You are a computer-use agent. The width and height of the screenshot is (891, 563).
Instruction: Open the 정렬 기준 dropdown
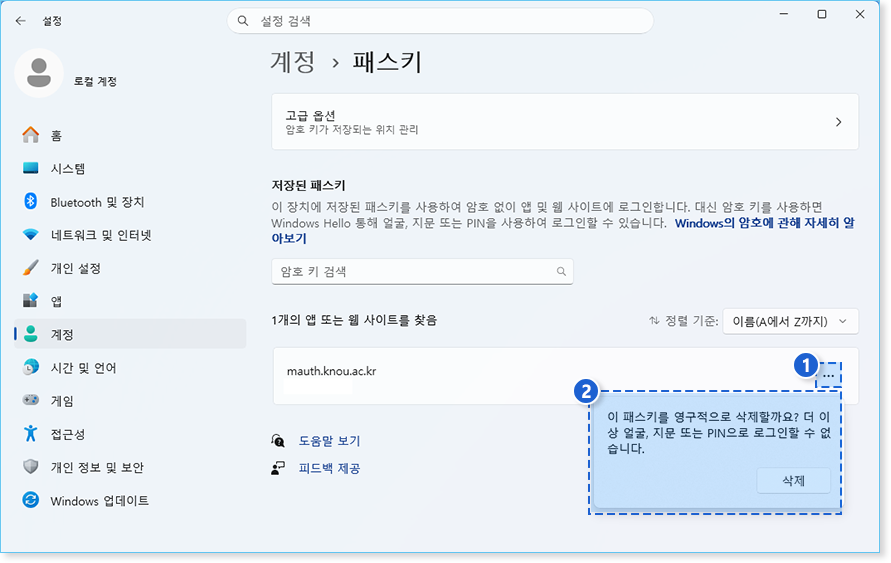pyautogui.click(x=790, y=322)
